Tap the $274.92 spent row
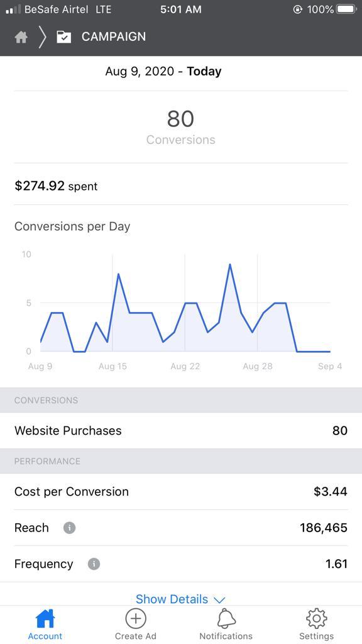Image resolution: width=362 pixels, height=644 pixels. pyautogui.click(x=181, y=186)
